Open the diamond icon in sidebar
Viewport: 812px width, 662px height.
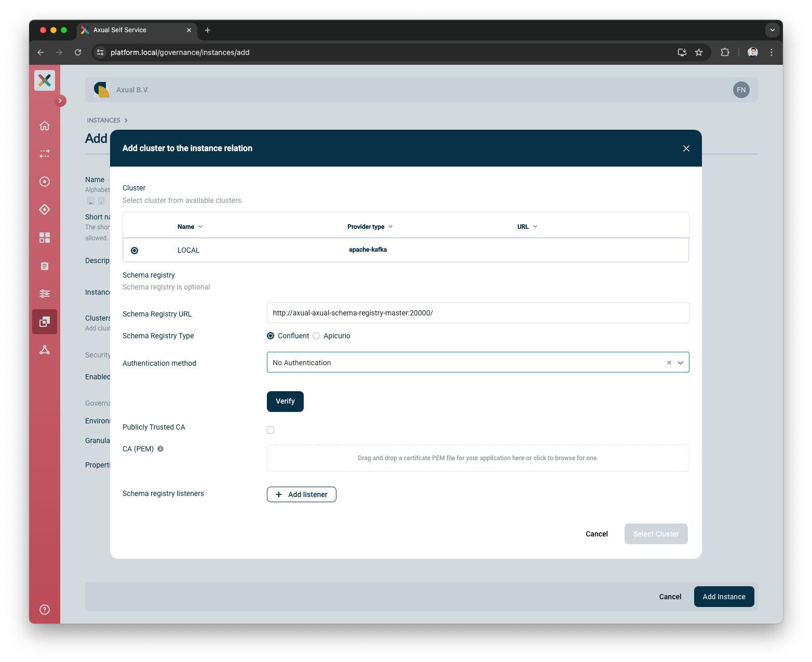(x=45, y=210)
